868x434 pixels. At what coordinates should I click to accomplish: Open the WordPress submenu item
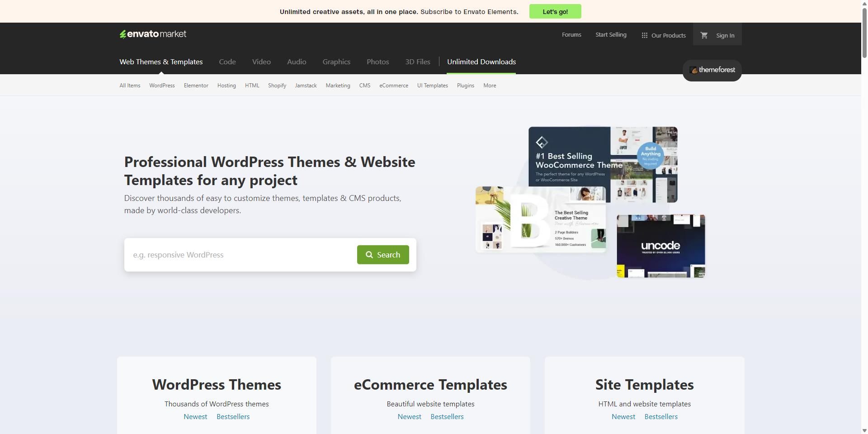coord(162,86)
